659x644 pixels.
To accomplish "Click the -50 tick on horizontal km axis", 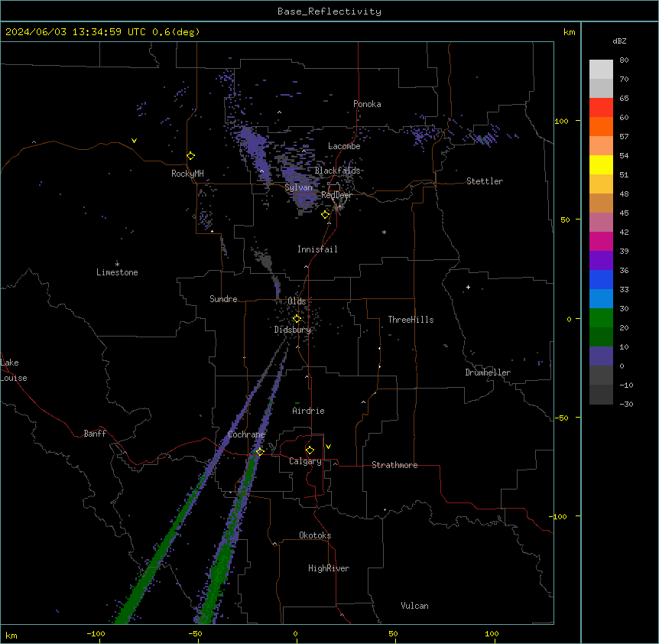I will 195,633.
